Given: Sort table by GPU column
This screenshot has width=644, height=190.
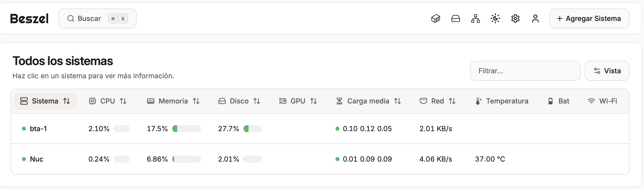Looking at the screenshot, I should (x=298, y=101).
